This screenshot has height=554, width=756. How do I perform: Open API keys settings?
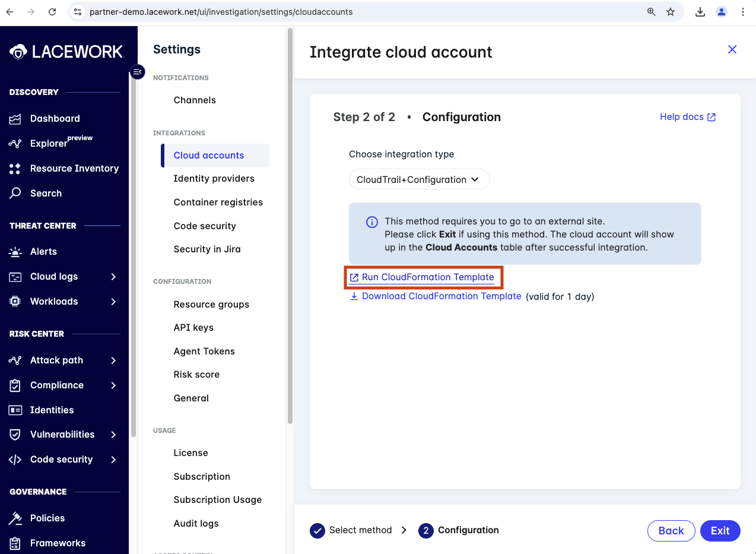tap(193, 328)
